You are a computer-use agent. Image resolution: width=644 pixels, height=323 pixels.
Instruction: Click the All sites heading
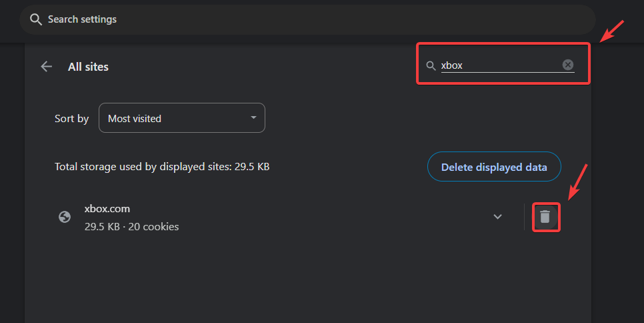(x=88, y=67)
